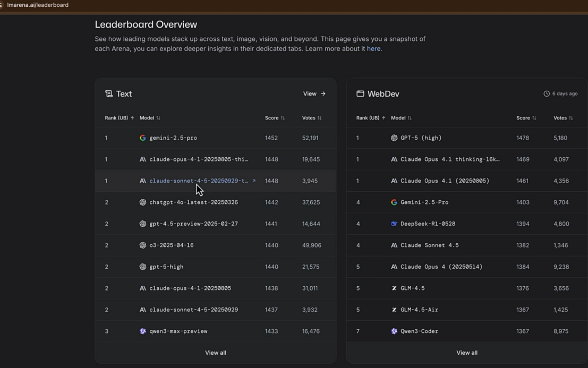The image size is (588, 368).
Task: Click Anthropic logo beside Claude Opus 4.1 thinking-16k
Action: click(394, 159)
